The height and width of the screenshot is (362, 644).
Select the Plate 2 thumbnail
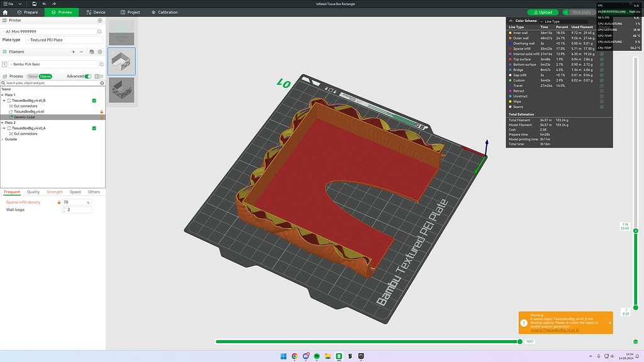[x=121, y=90]
